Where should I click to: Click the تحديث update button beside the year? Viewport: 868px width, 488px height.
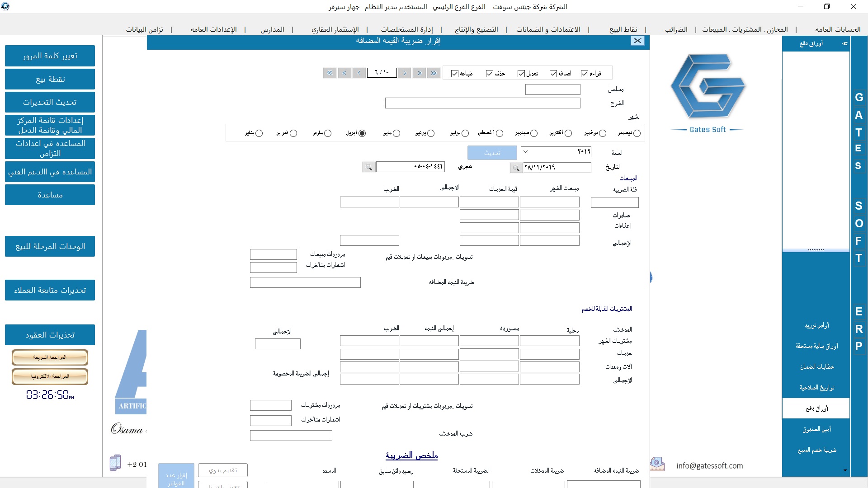tap(492, 153)
